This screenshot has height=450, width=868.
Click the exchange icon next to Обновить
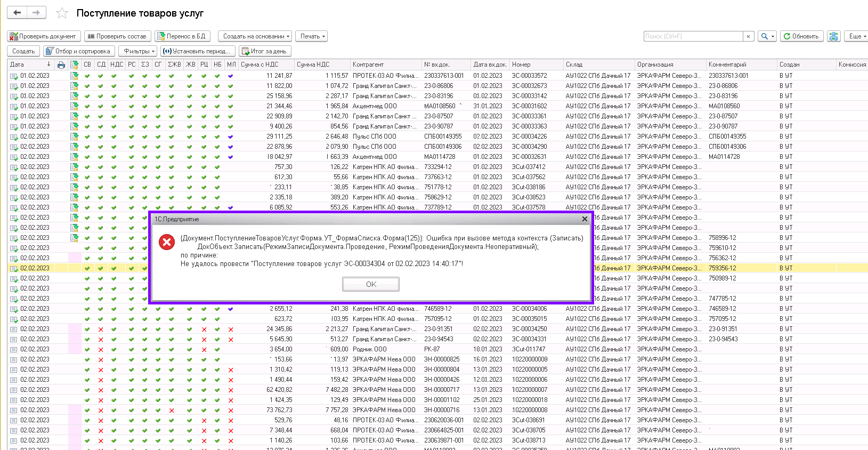click(834, 36)
